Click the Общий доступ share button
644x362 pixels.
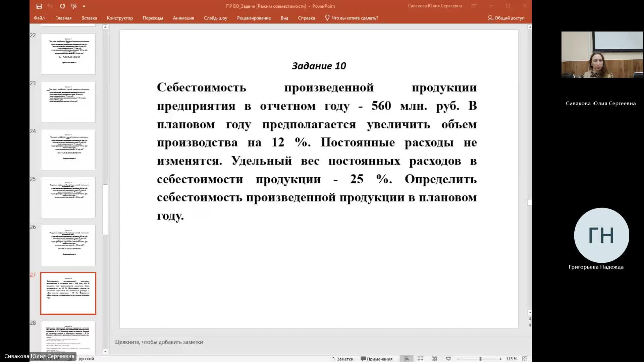pyautogui.click(x=506, y=18)
